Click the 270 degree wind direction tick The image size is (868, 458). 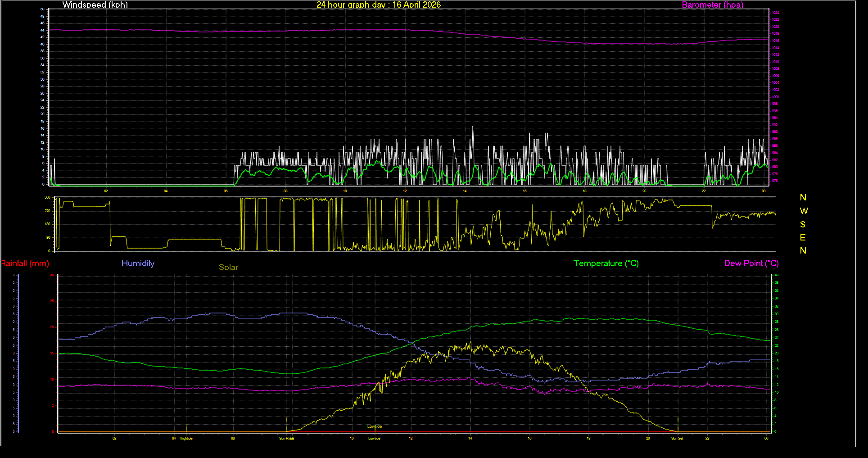click(x=47, y=211)
